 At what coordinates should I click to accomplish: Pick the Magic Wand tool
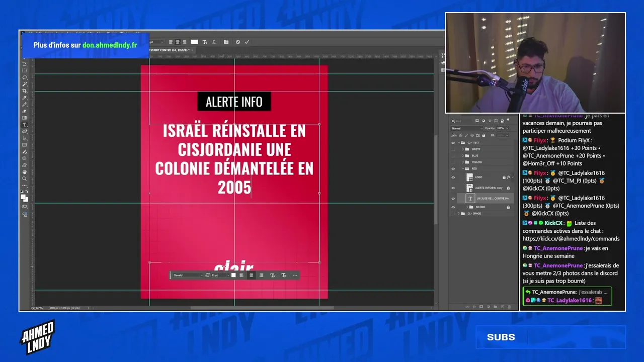(x=24, y=84)
